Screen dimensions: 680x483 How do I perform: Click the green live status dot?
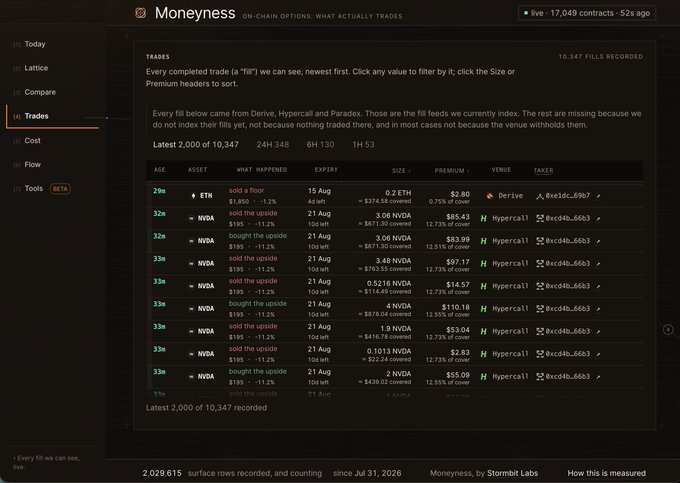coord(526,13)
